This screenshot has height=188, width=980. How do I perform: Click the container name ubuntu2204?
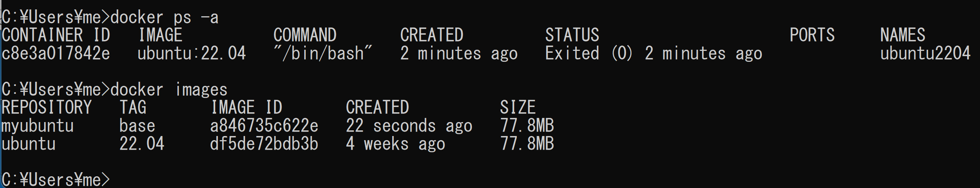click(925, 53)
